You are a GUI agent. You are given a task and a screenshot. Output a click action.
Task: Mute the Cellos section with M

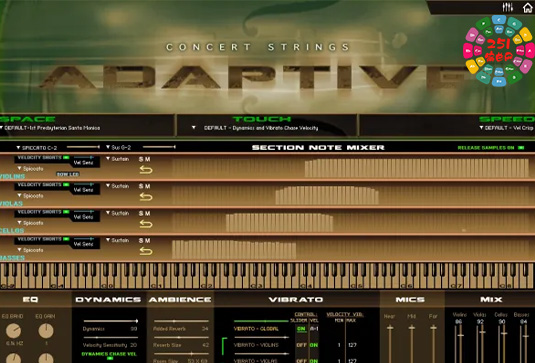pos(147,213)
